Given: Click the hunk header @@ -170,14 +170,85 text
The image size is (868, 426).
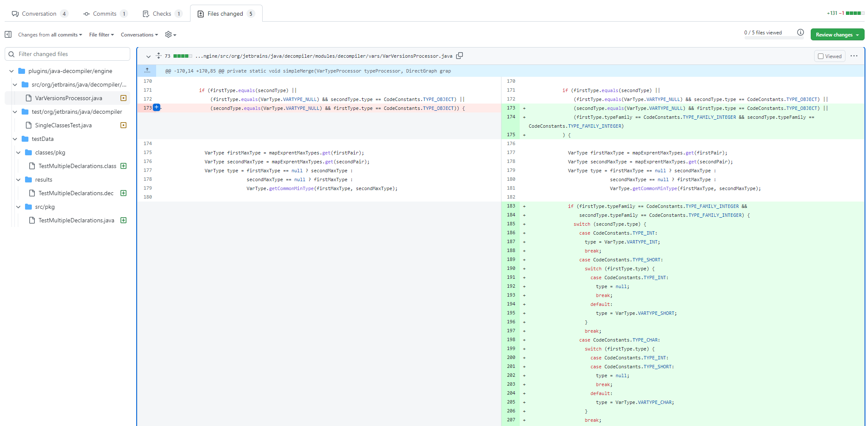Looking at the screenshot, I should click(308, 71).
